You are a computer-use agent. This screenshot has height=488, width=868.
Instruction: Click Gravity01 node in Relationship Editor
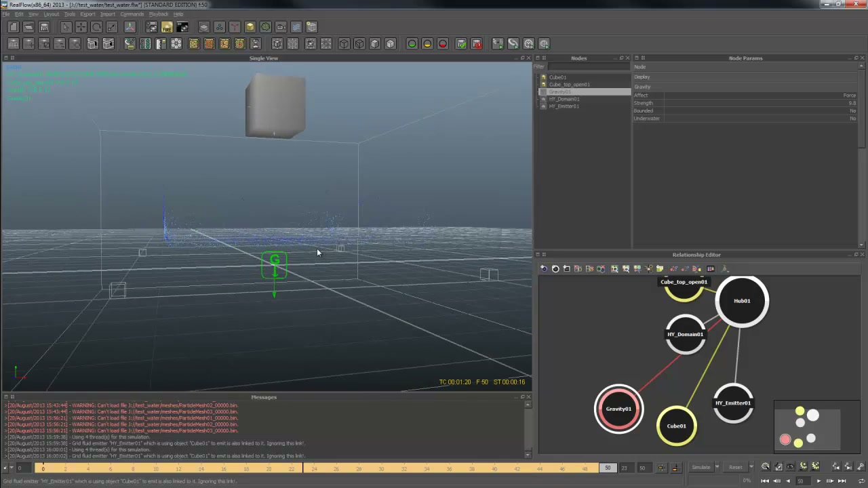click(618, 409)
